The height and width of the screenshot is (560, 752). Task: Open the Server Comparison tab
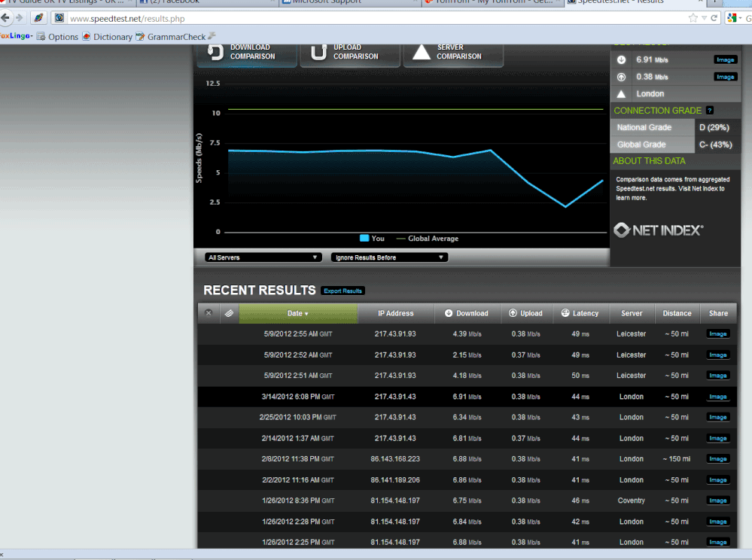pyautogui.click(x=454, y=53)
